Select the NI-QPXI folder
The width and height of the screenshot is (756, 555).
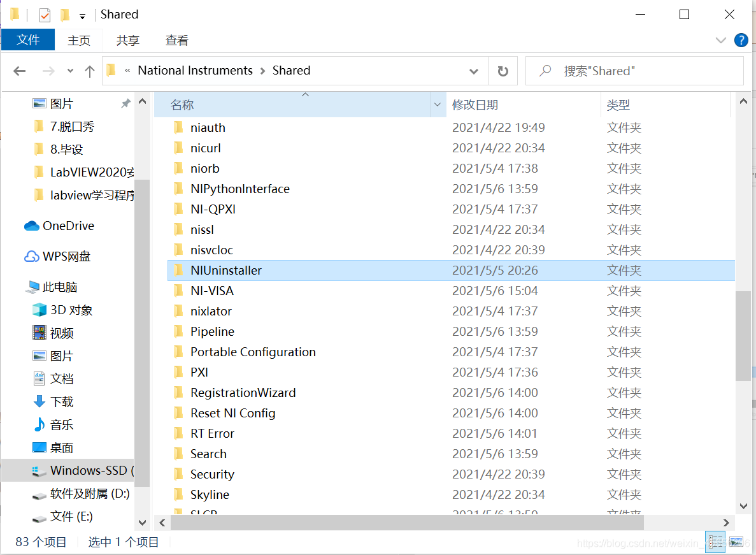[451, 209]
